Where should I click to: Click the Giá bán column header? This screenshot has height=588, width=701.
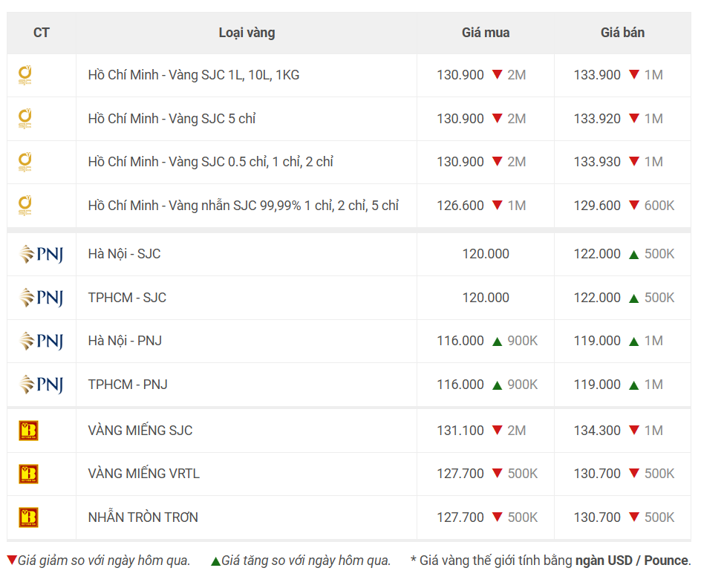pos(622,33)
